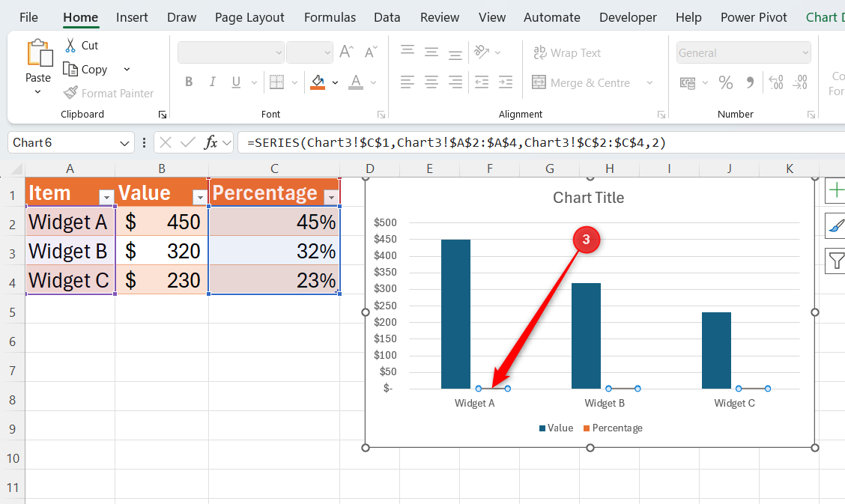Image resolution: width=845 pixels, height=504 pixels.
Task: Expand the Name Box dropdown
Action: coord(124,143)
